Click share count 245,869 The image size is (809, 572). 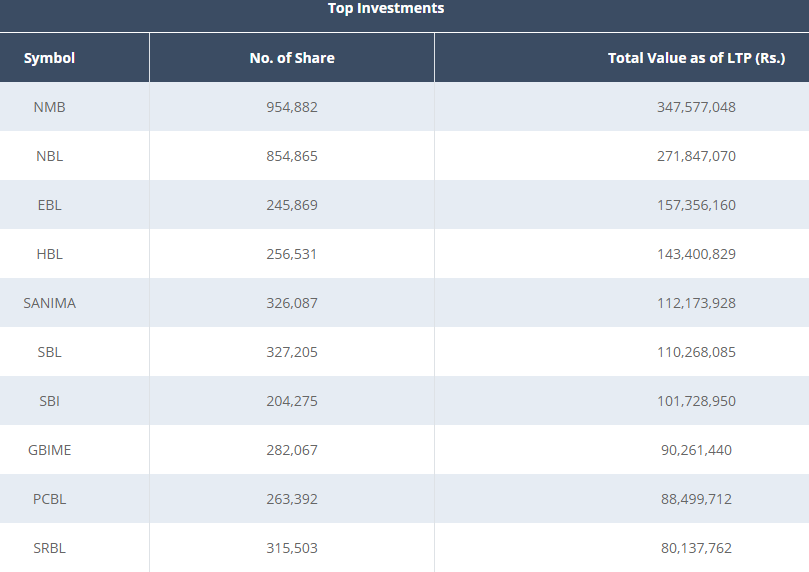tap(292, 205)
